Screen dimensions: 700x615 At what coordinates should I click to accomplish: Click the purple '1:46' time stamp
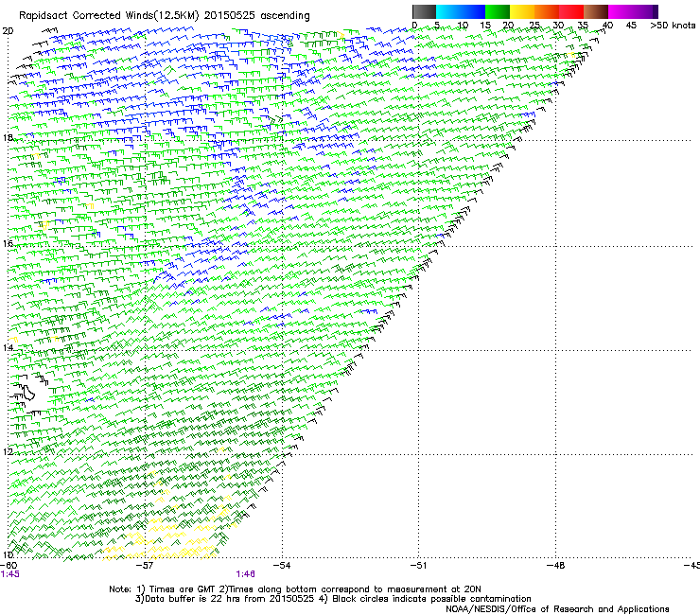(246, 574)
